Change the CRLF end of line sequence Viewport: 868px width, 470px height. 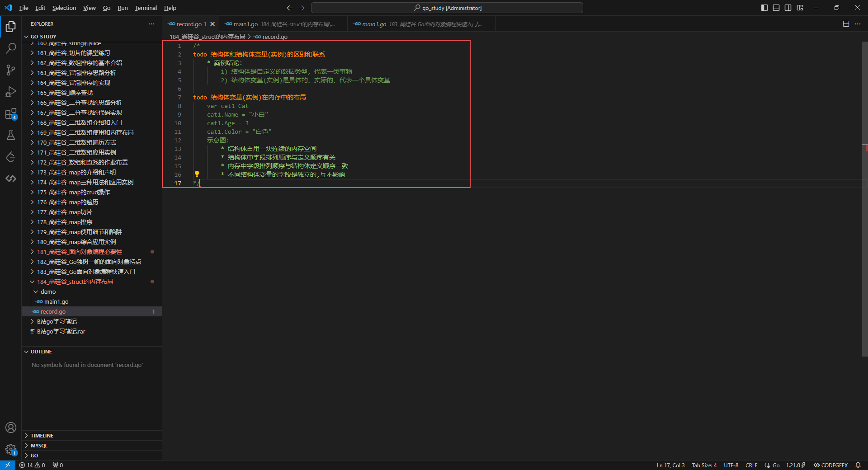751,465
